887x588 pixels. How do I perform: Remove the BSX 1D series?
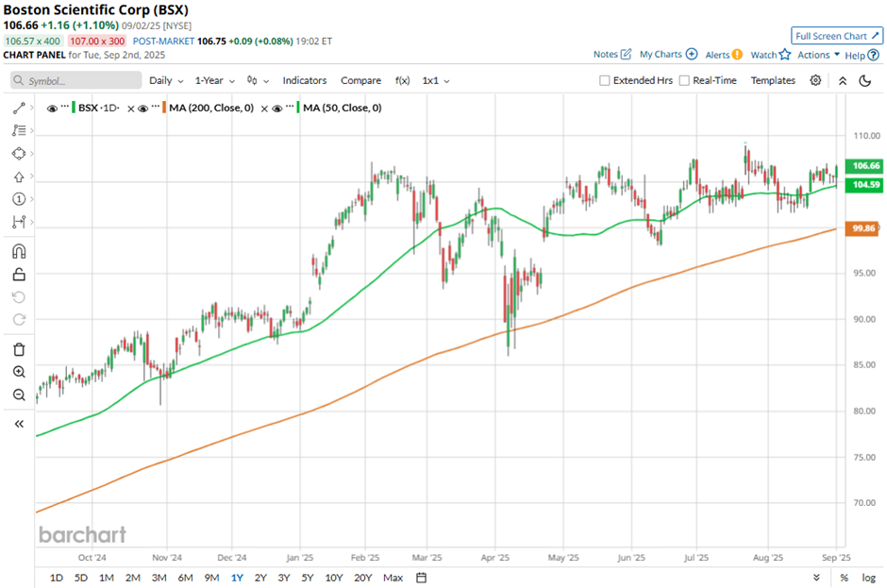click(130, 109)
